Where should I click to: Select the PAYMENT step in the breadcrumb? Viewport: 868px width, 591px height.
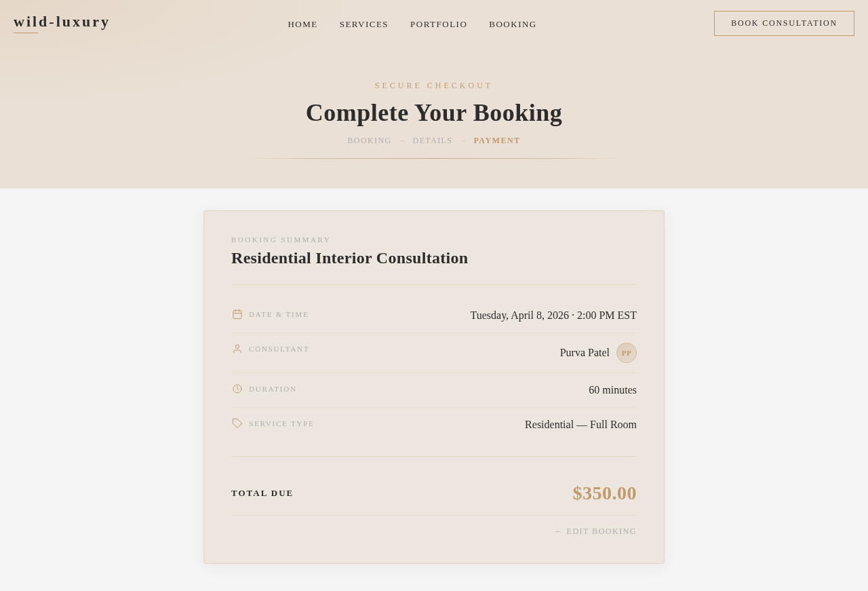496,140
